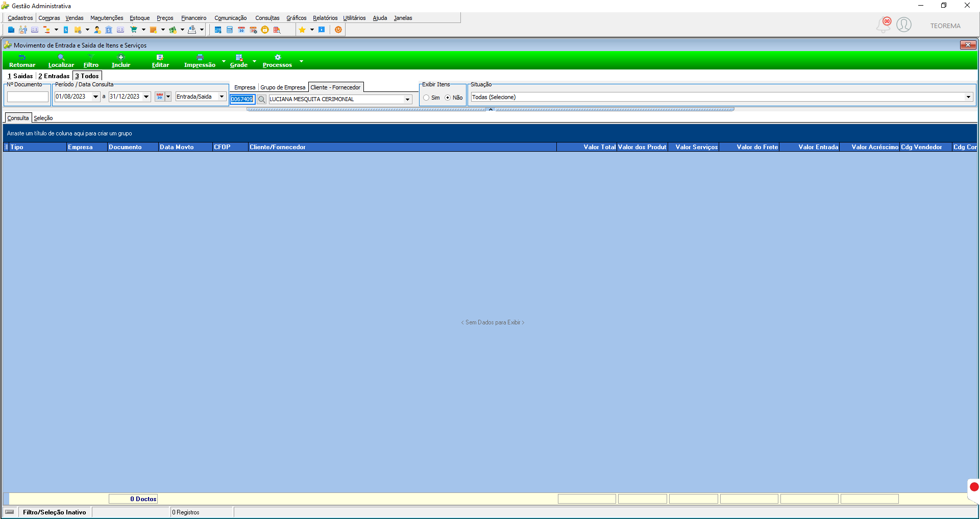Image resolution: width=980 pixels, height=519 pixels.
Task: Click the people icon in main toolbar
Action: click(23, 30)
